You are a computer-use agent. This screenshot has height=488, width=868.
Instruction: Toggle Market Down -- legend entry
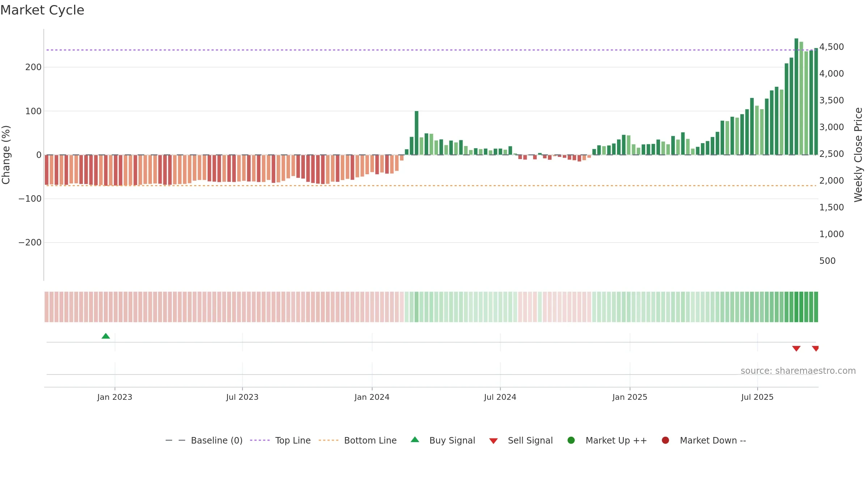point(704,441)
